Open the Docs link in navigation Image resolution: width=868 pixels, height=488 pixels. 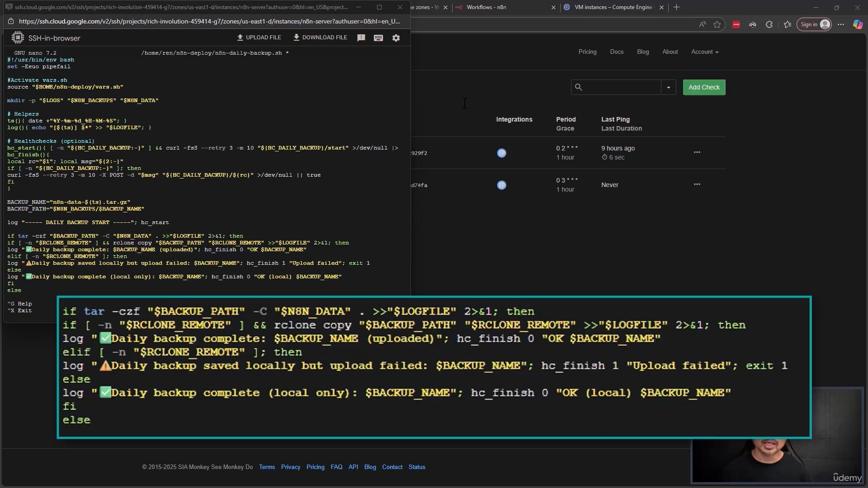(x=617, y=52)
